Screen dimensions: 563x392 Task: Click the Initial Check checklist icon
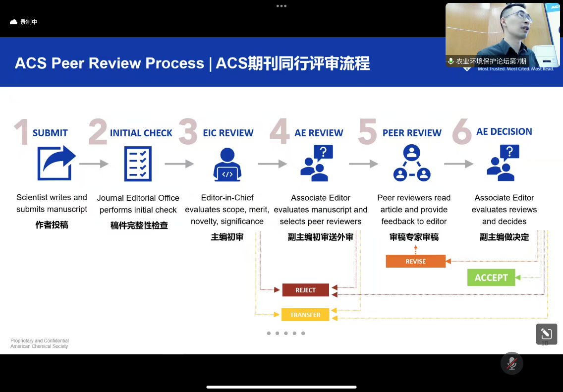pos(138,164)
